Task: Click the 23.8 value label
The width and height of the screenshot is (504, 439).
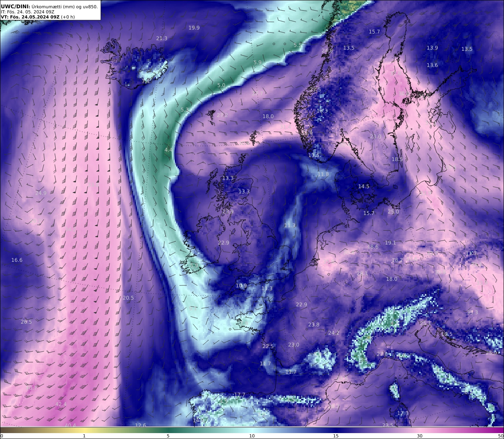Action: 314,325
